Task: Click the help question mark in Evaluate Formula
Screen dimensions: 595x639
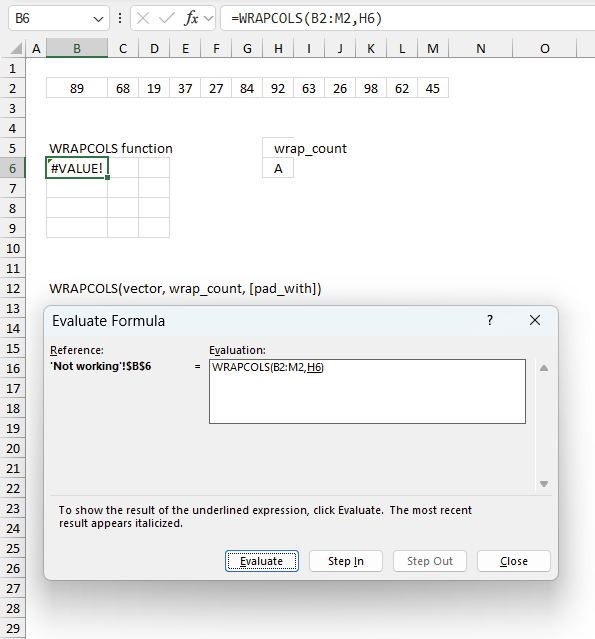Action: click(x=490, y=320)
